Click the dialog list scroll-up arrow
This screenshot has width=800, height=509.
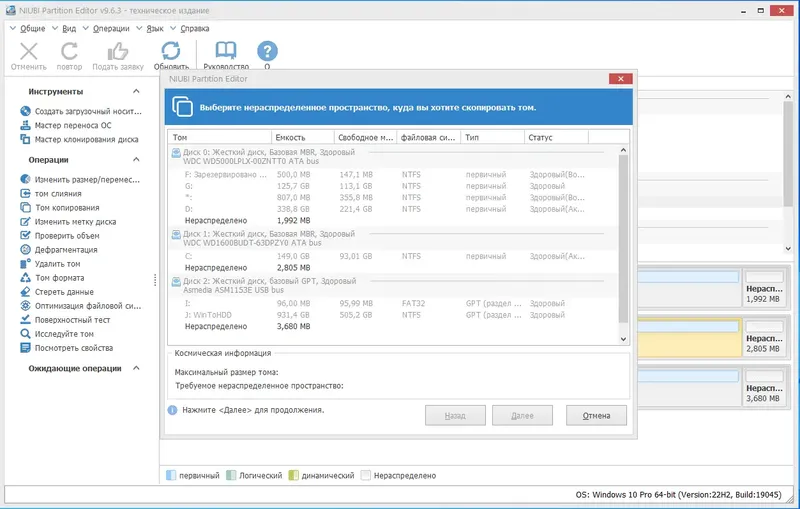[623, 150]
